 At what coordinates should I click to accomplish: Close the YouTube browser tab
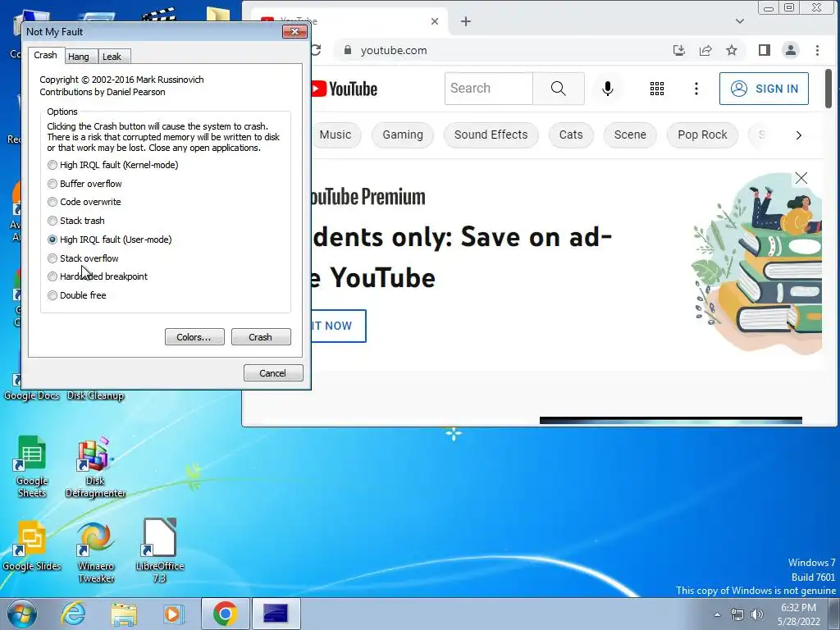[435, 21]
